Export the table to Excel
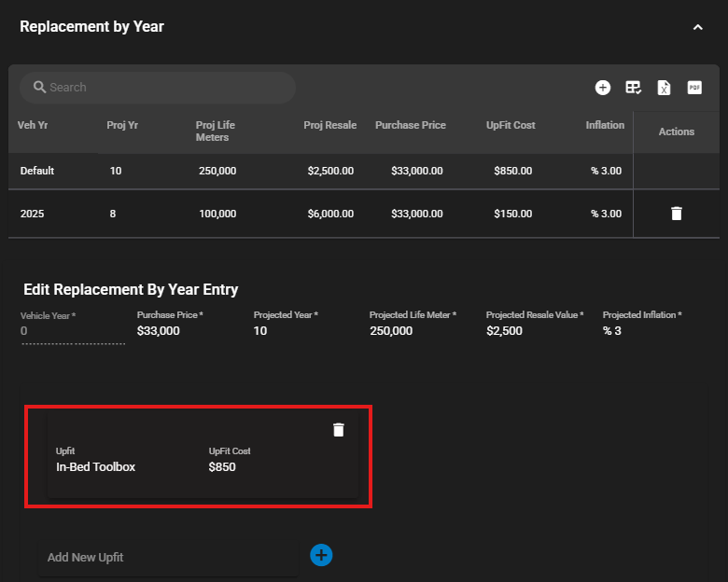The height and width of the screenshot is (582, 728). 664,88
